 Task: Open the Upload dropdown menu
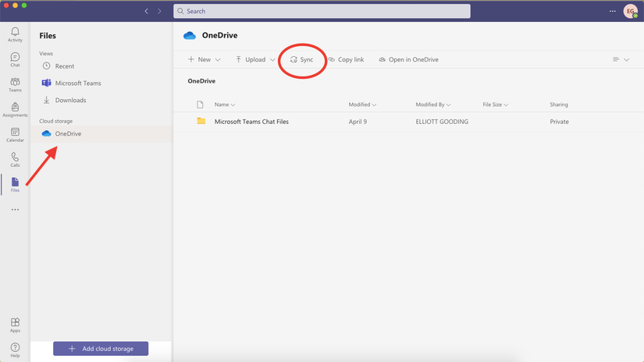pyautogui.click(x=255, y=59)
